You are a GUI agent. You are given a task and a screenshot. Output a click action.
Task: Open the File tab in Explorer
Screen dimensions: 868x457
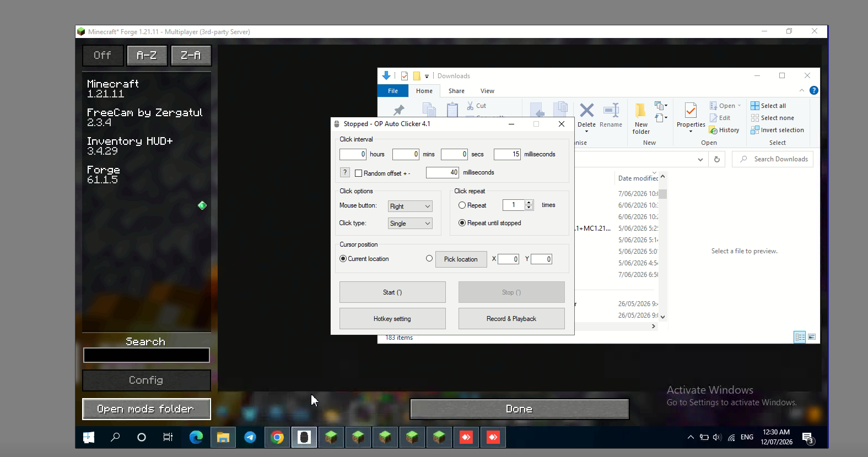pyautogui.click(x=393, y=91)
